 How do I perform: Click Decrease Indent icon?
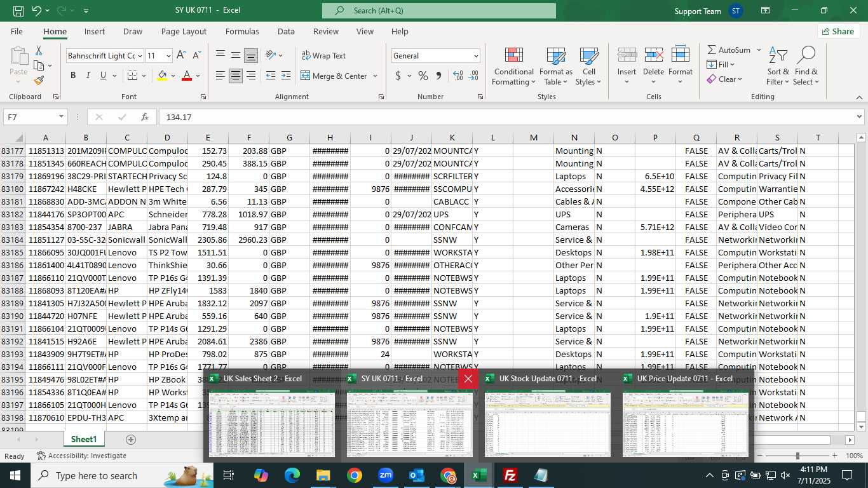[x=271, y=76]
